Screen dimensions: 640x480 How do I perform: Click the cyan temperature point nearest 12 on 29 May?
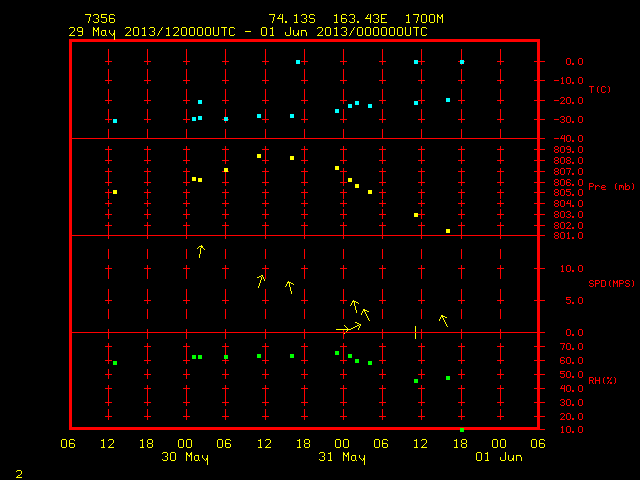(x=115, y=121)
